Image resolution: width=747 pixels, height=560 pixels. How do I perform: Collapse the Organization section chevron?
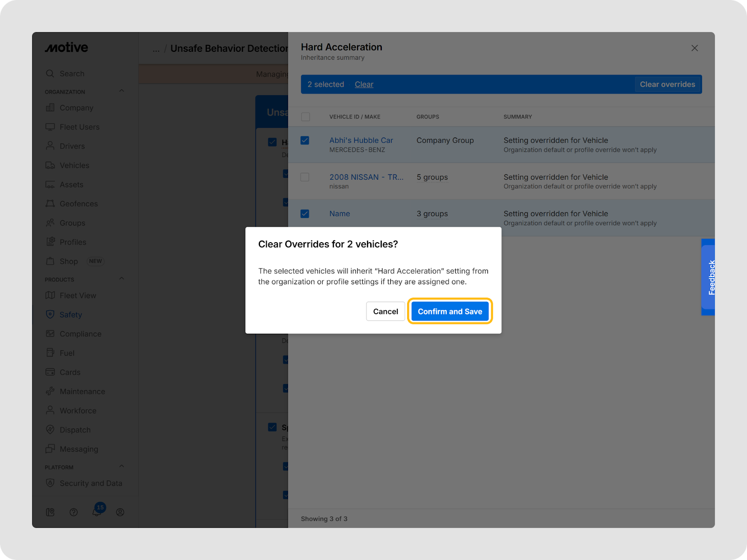tap(122, 91)
